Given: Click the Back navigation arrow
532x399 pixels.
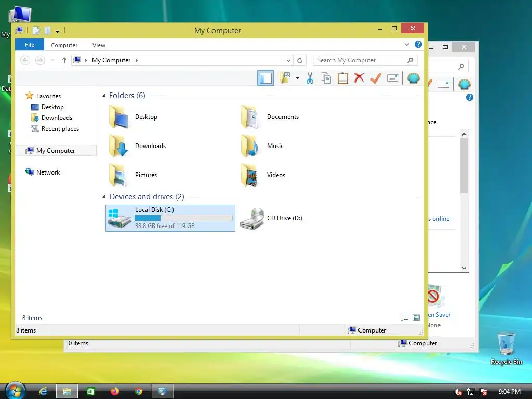Looking at the screenshot, I should (x=25, y=60).
